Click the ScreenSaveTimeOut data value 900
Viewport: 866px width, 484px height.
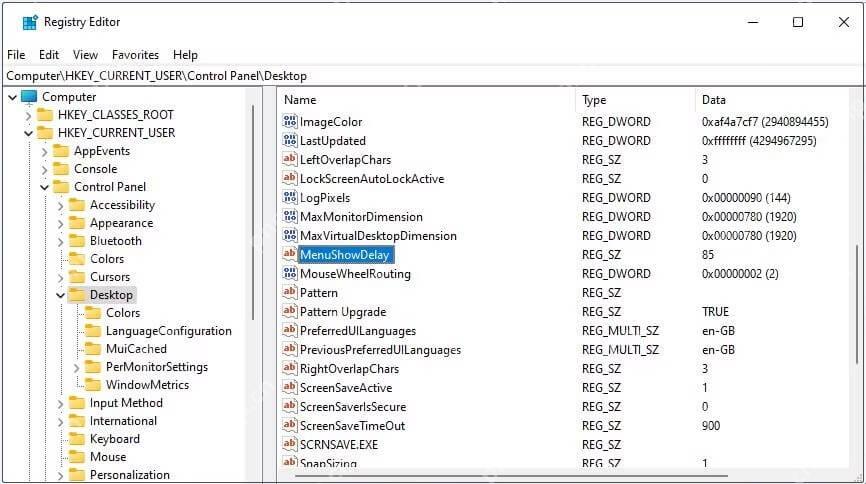click(x=711, y=425)
